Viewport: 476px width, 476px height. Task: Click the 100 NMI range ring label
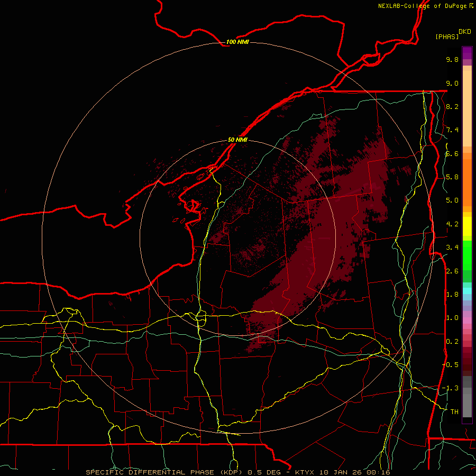point(237,42)
